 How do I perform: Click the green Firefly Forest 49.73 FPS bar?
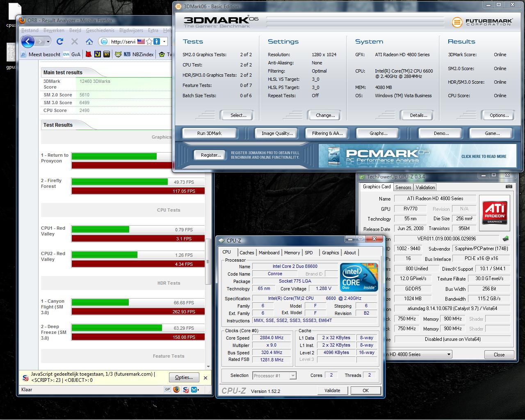119,182
